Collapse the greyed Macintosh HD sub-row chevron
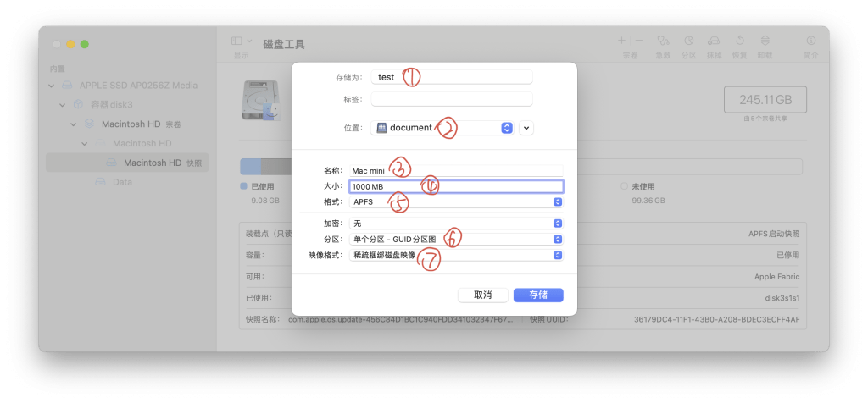Image resolution: width=868 pixels, height=403 pixels. [85, 144]
